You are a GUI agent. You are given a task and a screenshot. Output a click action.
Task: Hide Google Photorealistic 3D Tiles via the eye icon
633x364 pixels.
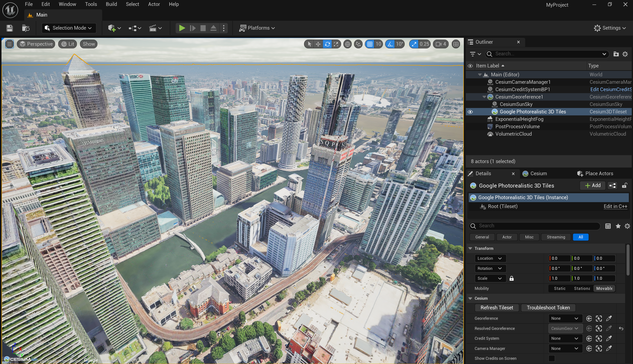[x=470, y=112]
